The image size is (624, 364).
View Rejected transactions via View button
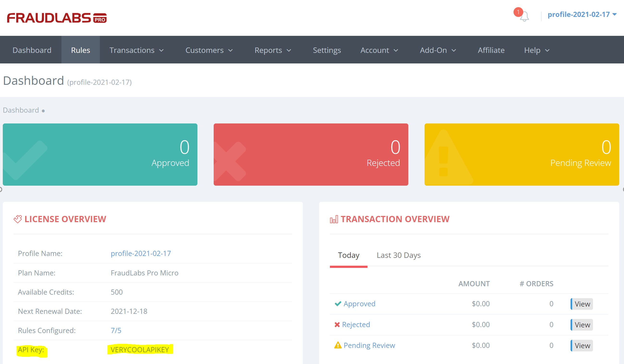click(x=582, y=325)
